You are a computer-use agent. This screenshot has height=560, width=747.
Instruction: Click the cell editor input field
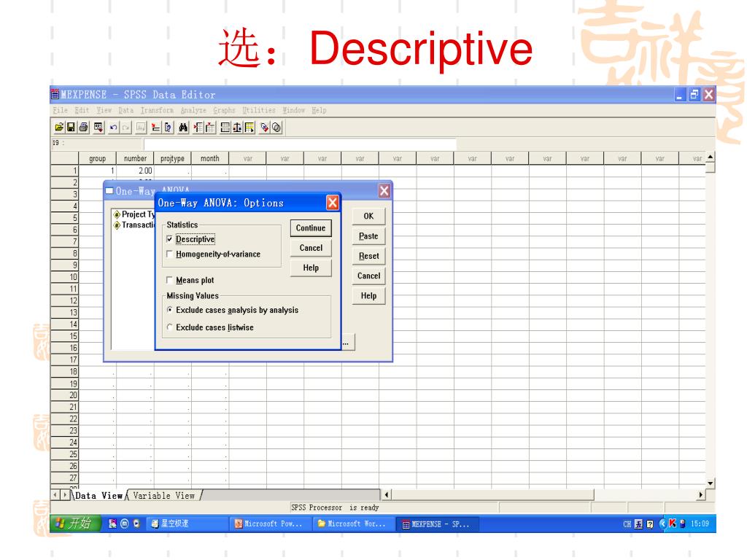[300, 144]
